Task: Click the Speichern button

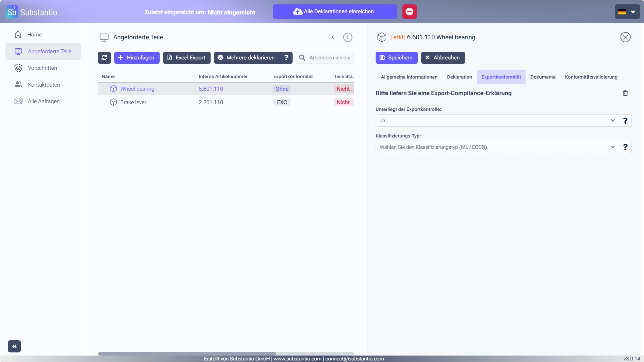Action: click(x=396, y=58)
